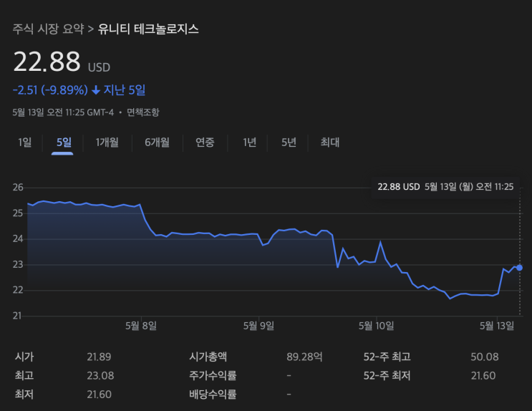This screenshot has width=532, height=411.
Task: Click the timestamp 5월 13일 오전 11:25 GMT-4
Action: 63,112
